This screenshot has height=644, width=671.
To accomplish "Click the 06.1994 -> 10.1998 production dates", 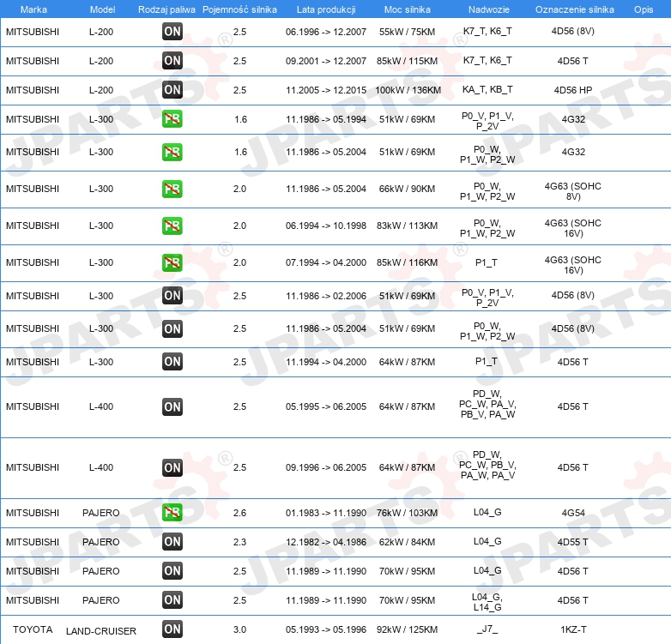I will (x=326, y=226).
